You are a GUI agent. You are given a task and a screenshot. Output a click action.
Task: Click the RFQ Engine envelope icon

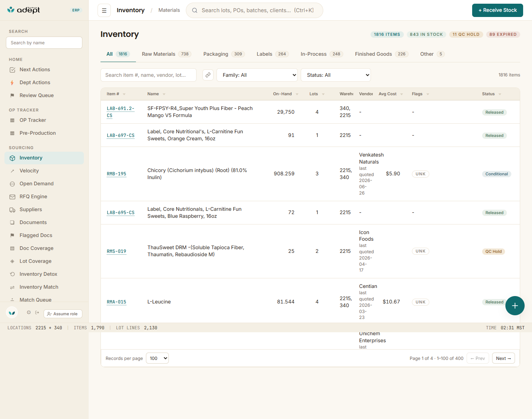(x=12, y=197)
